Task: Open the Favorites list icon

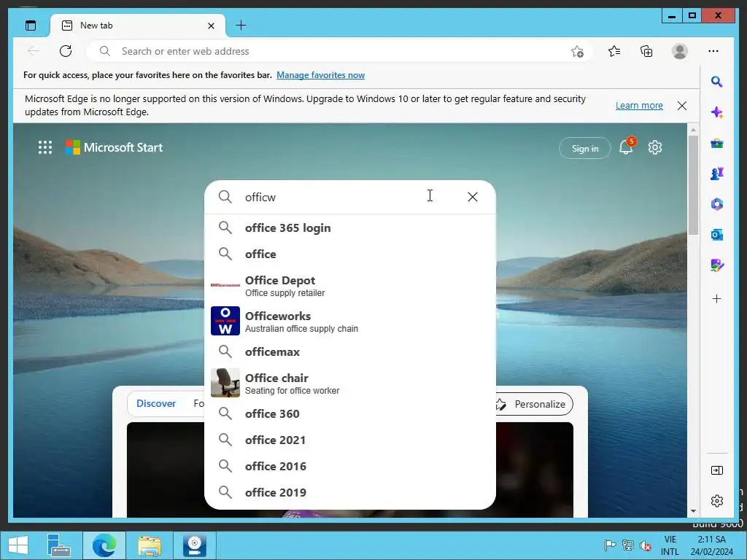Action: [614, 51]
